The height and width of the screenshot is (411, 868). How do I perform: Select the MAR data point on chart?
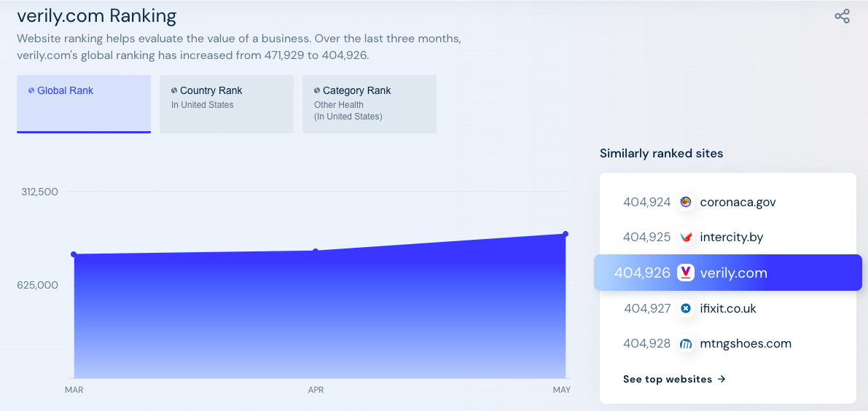(x=74, y=254)
